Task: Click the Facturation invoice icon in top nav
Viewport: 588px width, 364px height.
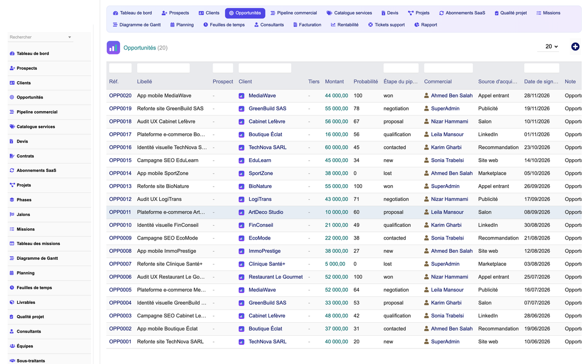Action: point(295,24)
